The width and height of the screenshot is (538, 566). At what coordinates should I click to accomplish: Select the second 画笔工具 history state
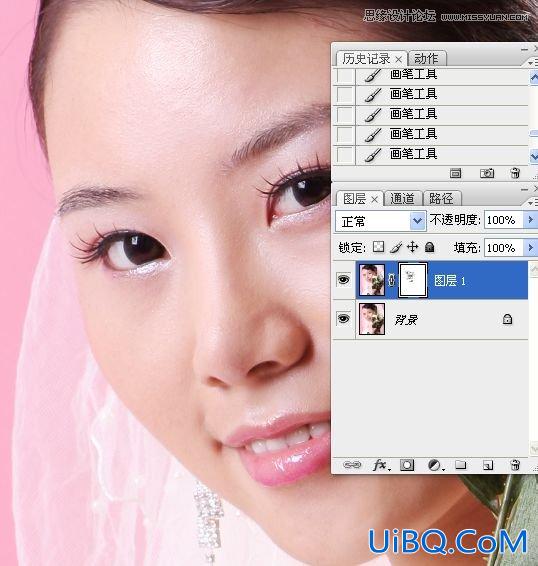pos(441,95)
